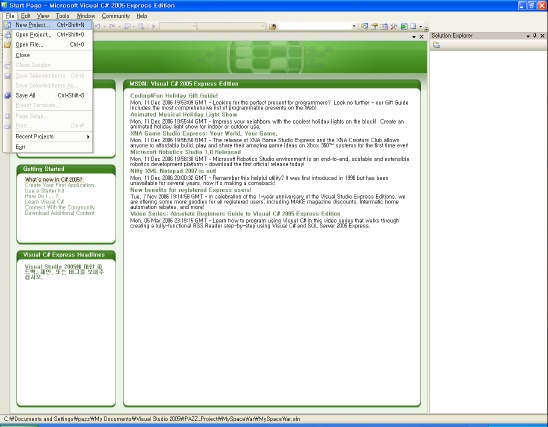Click What's new in C# 2005 link

tap(53, 180)
